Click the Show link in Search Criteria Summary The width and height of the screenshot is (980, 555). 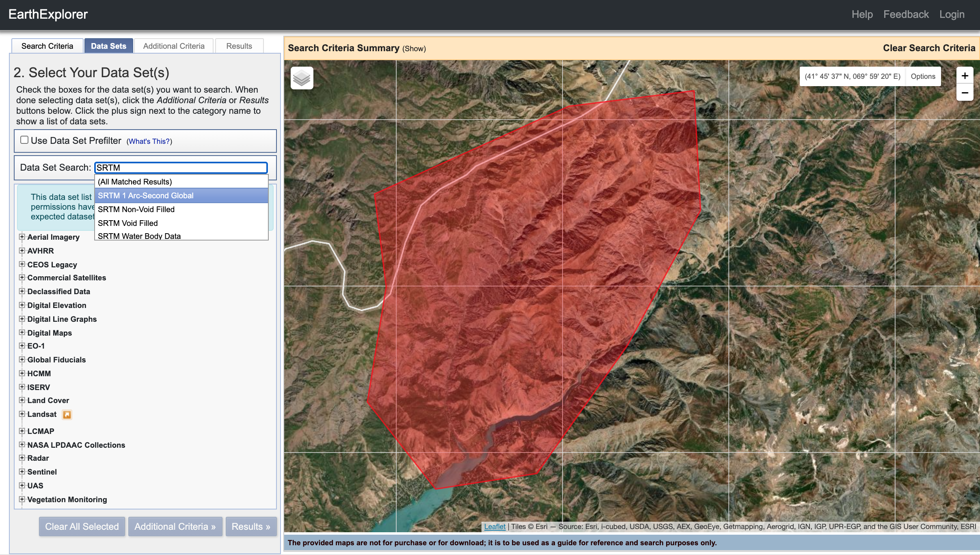(x=413, y=48)
